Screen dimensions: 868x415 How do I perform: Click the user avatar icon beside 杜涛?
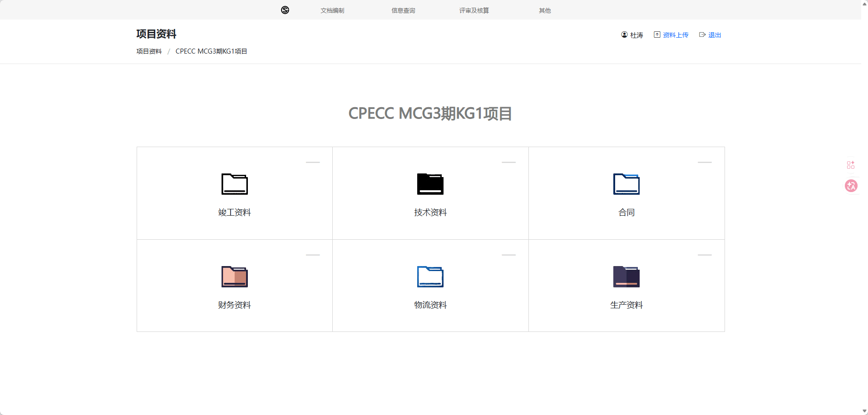(x=624, y=35)
